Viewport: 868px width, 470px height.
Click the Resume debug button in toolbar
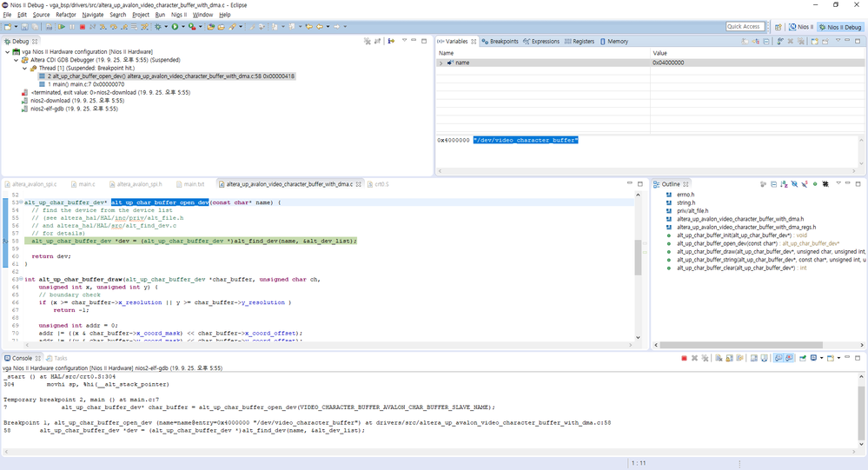point(62,27)
